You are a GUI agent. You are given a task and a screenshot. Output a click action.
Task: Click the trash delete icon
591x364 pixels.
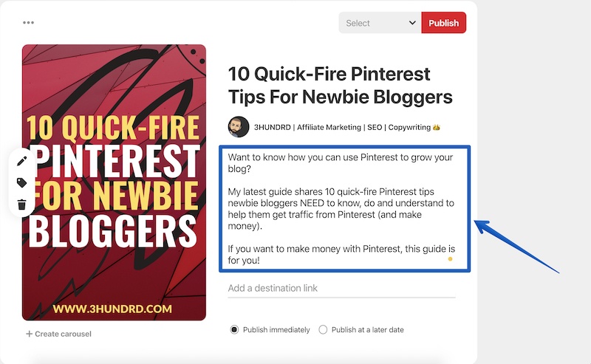[x=22, y=205]
